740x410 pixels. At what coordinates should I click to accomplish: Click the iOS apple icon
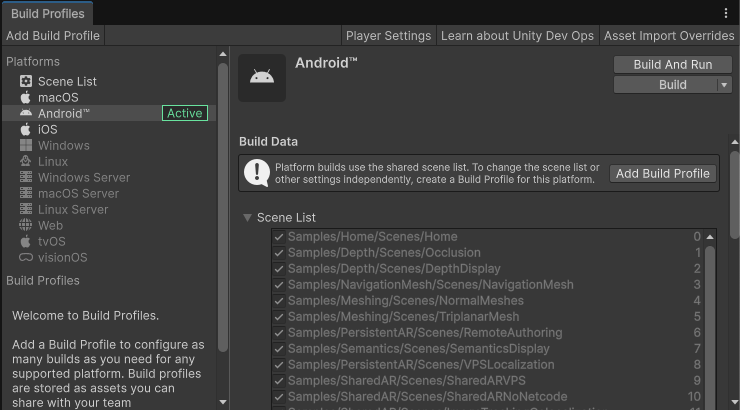pos(26,129)
